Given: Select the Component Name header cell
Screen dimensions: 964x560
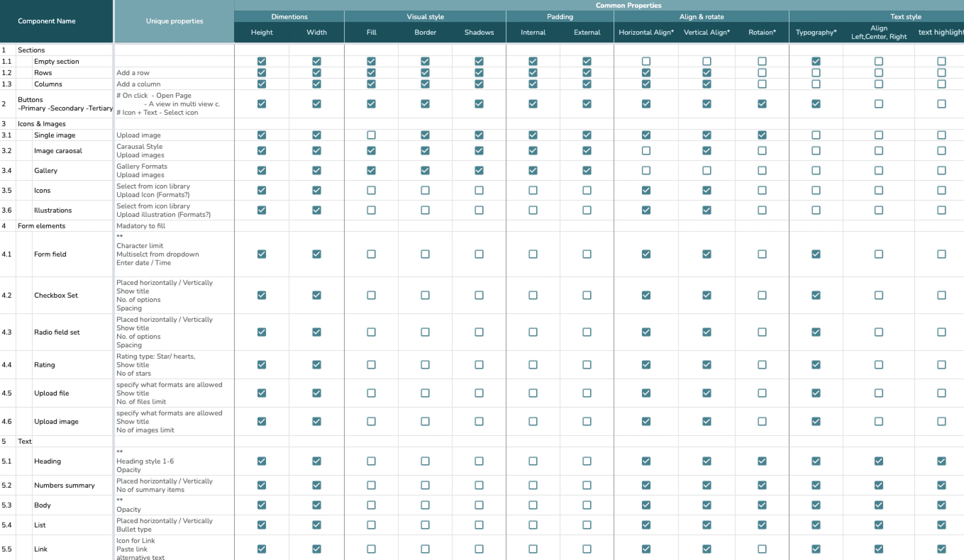Looking at the screenshot, I should [47, 21].
